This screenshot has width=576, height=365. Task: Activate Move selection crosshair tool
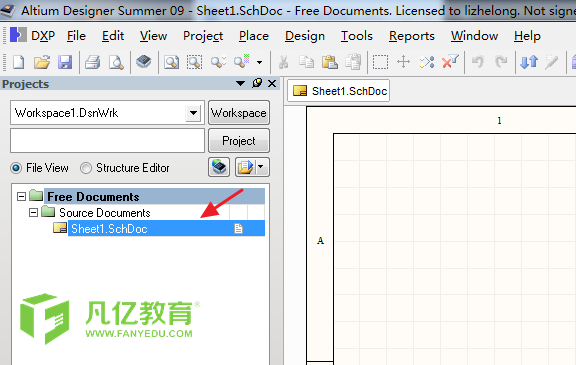click(403, 61)
